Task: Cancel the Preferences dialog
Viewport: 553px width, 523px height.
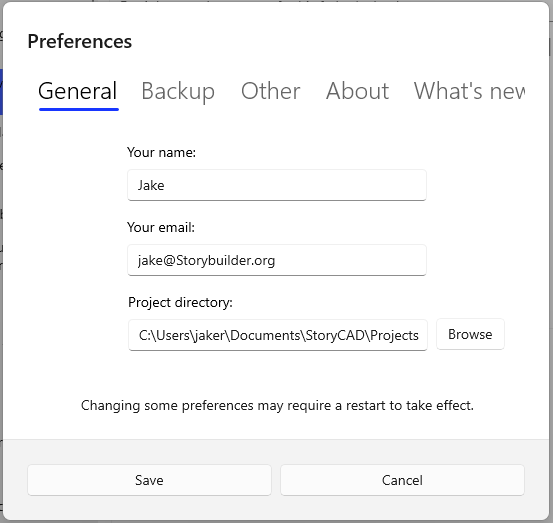Action: point(402,480)
